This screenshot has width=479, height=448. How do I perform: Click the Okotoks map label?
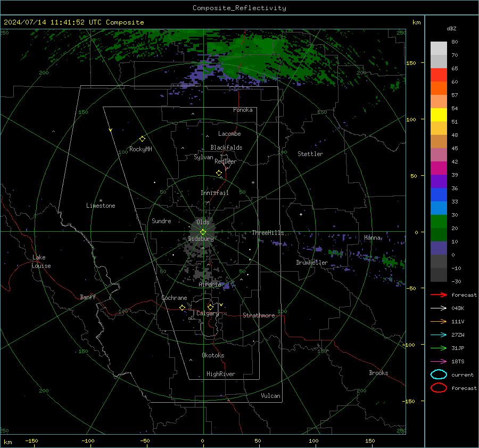tap(213, 355)
